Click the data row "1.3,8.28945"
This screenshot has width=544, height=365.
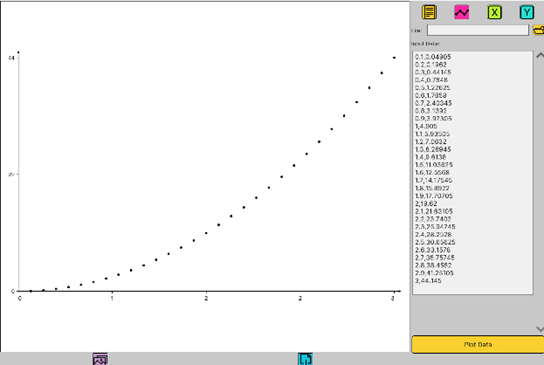click(433, 149)
